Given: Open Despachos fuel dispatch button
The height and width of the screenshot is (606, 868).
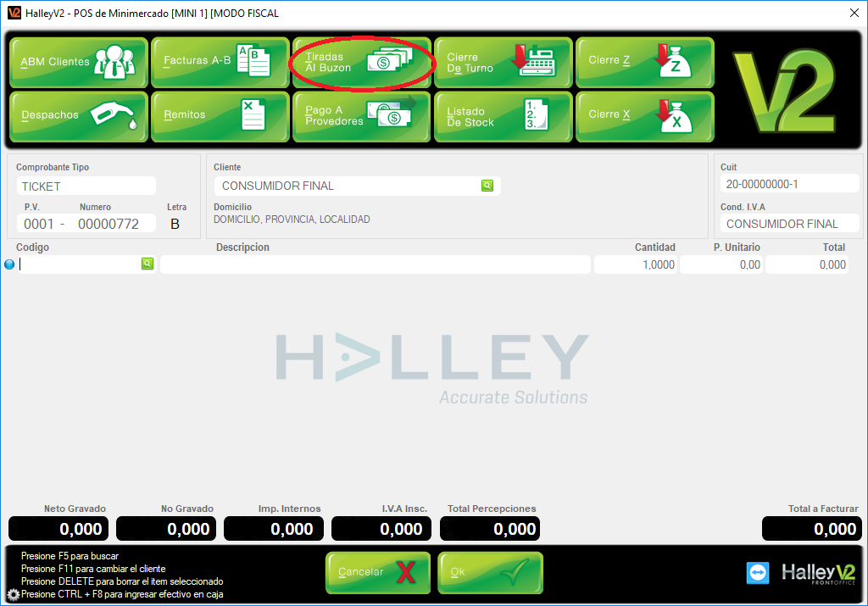Looking at the screenshot, I should pos(79,116).
